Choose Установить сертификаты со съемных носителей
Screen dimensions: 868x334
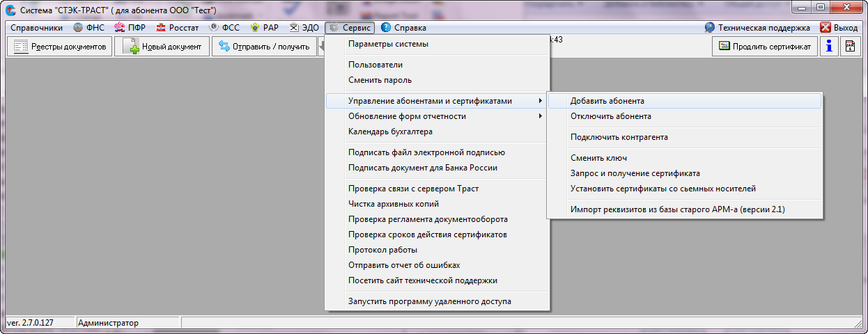[685, 189]
